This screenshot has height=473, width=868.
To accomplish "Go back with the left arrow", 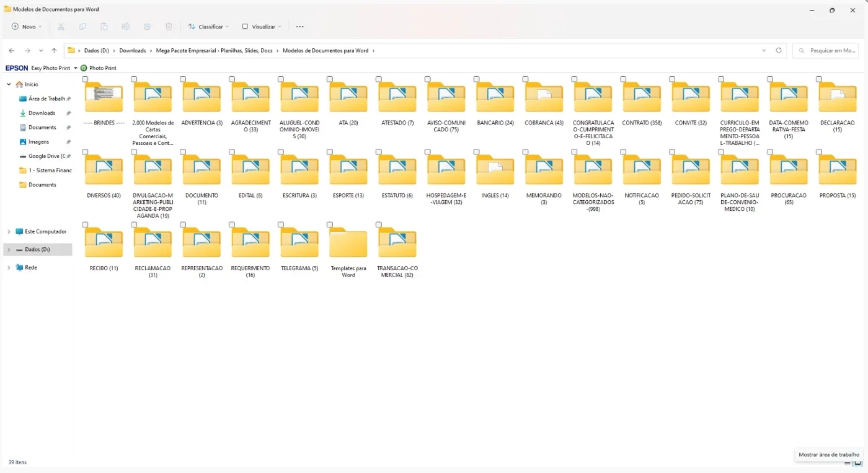I will pyautogui.click(x=12, y=51).
